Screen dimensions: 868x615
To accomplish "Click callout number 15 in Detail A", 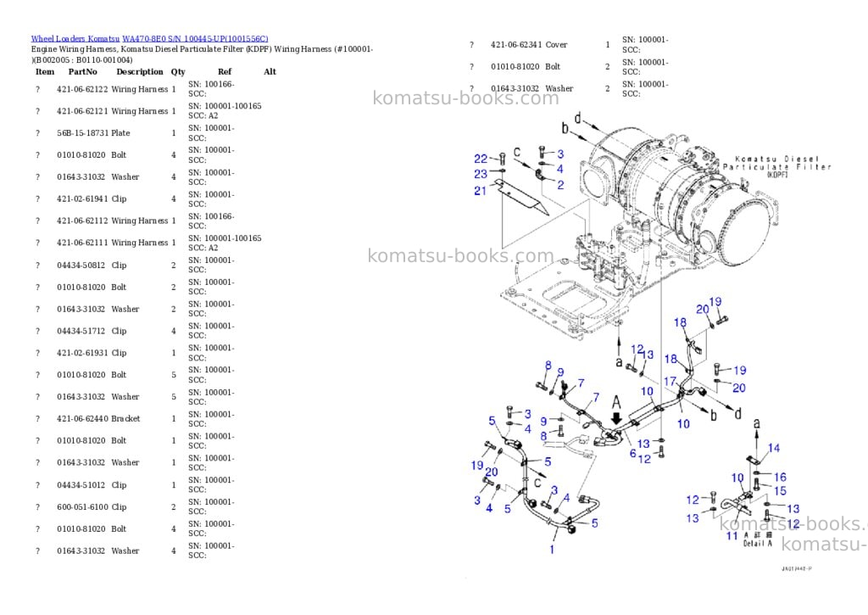I will coord(780,491).
